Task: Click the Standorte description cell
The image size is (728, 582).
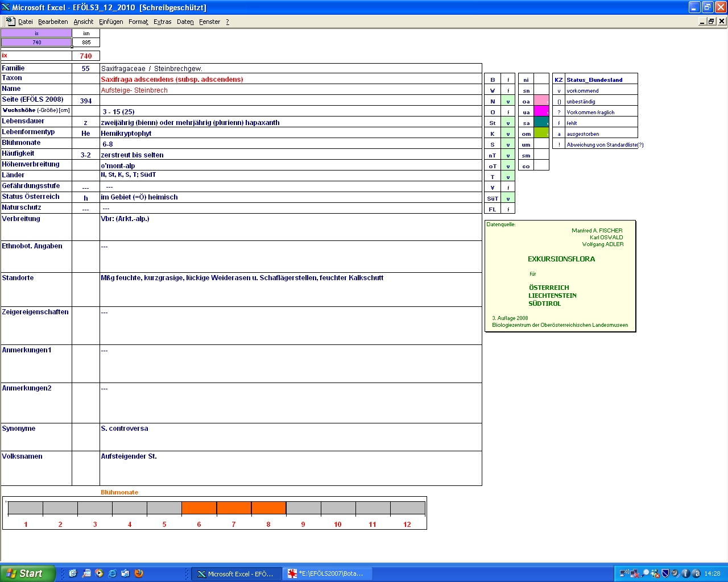Action: tap(291, 289)
